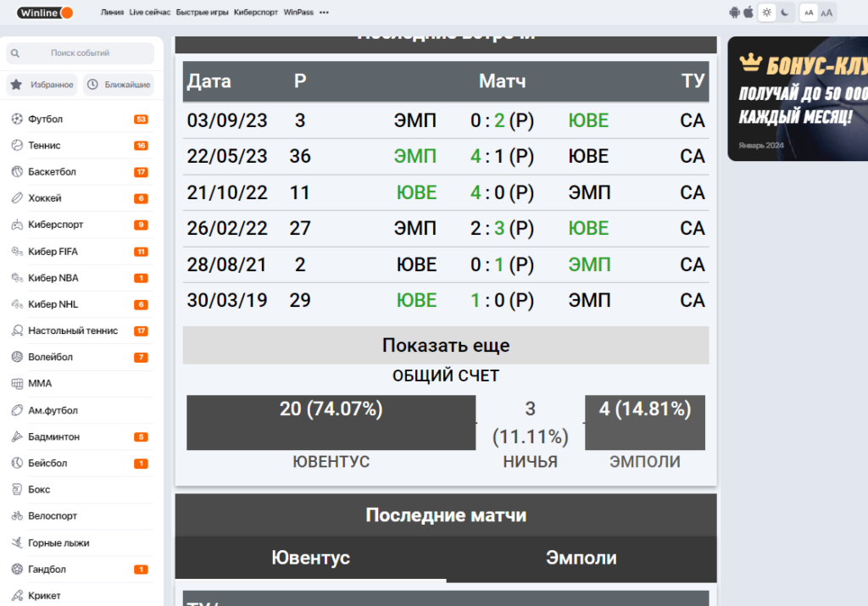Go to Киберспорт top menu
The image size is (868, 606).
(x=256, y=12)
